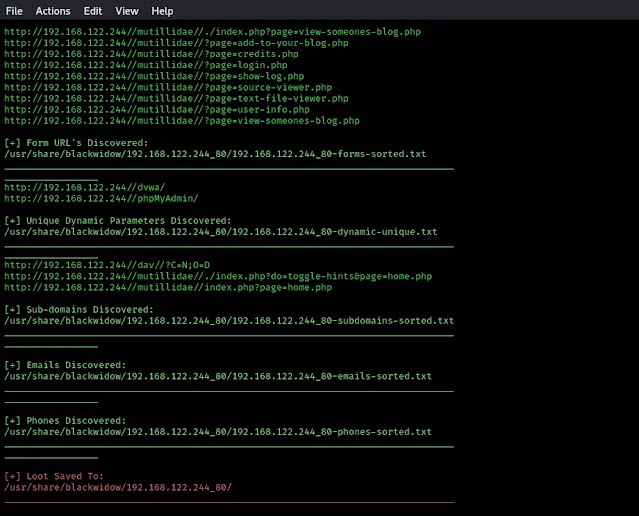Click the ?page=text-file-viewer.php URL
Screen dimensions: 639x516
point(176,98)
